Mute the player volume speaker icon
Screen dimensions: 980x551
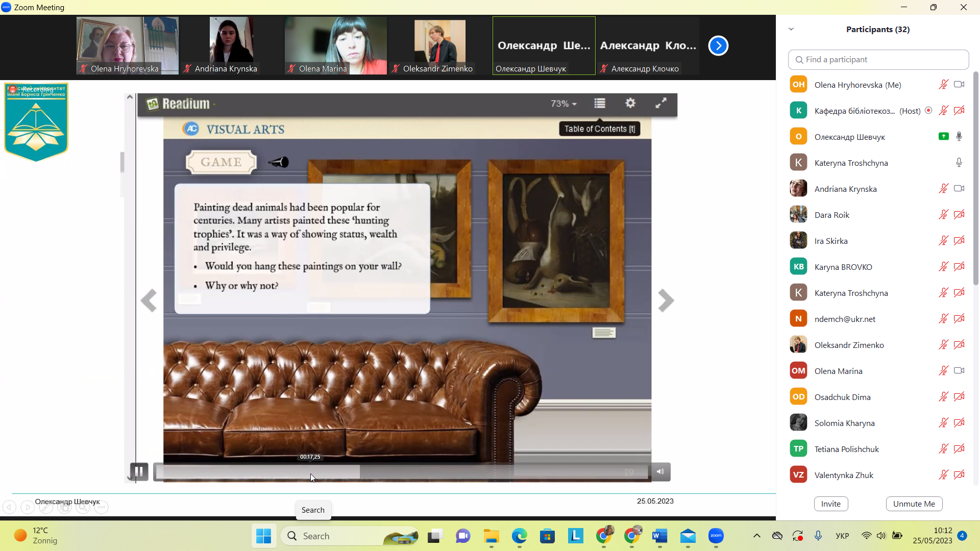660,471
